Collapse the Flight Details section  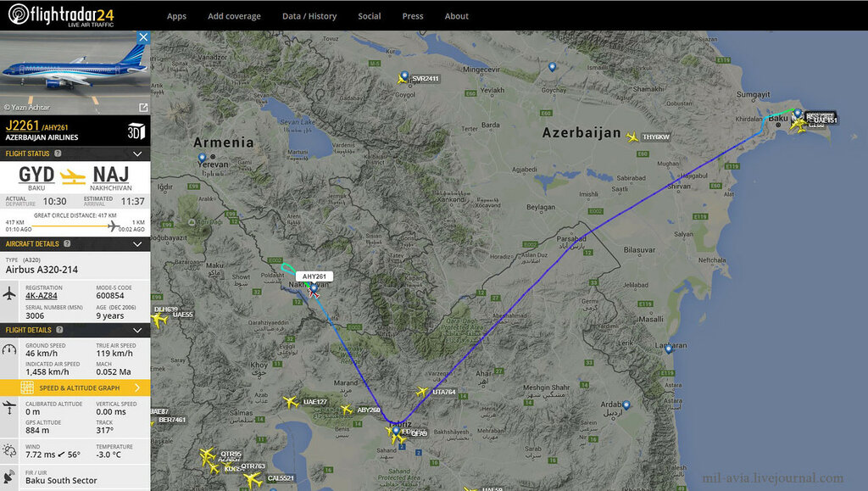[x=137, y=331]
